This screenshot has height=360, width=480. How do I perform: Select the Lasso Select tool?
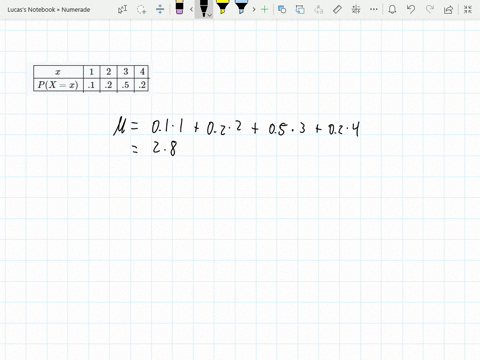142,9
